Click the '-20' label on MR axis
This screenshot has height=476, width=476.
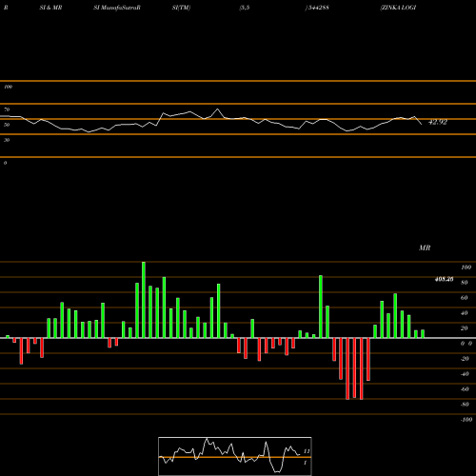[x=465, y=359]
